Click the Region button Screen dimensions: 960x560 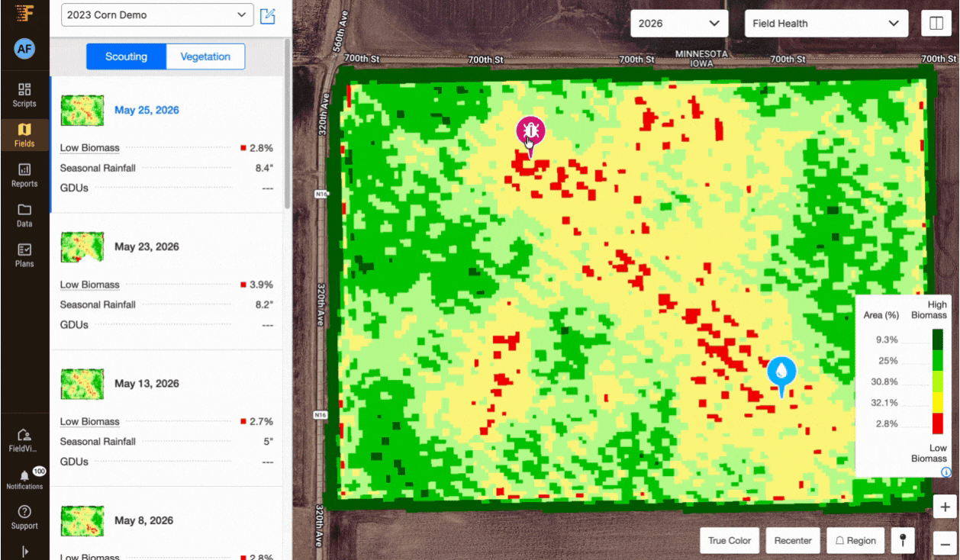click(855, 540)
